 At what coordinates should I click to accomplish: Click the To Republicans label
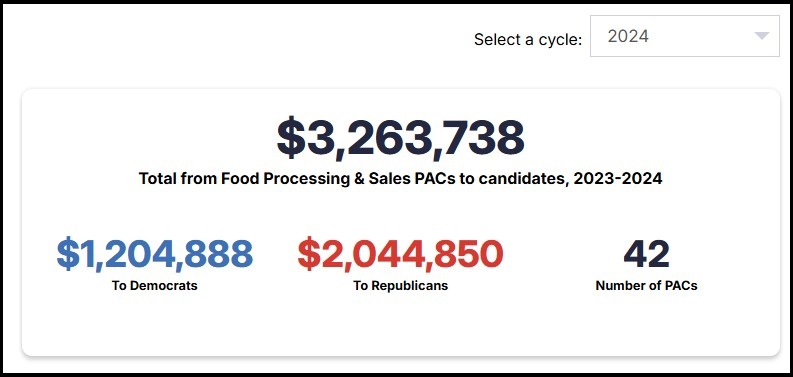click(401, 285)
